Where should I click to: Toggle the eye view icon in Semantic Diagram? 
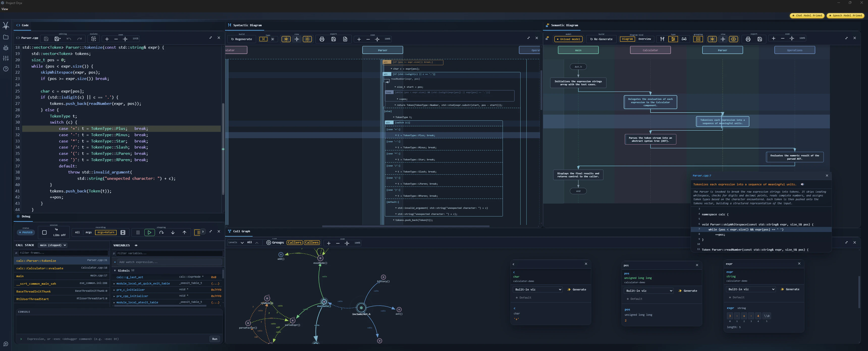coord(734,39)
